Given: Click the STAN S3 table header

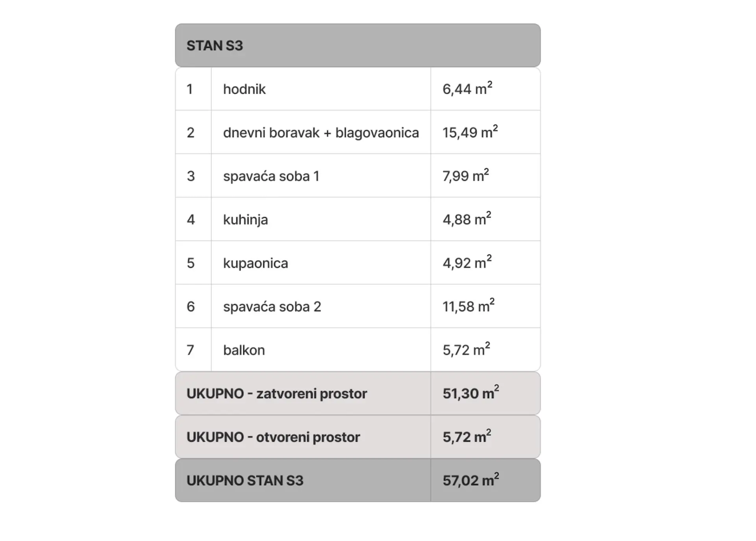Looking at the screenshot, I should (358, 45).
